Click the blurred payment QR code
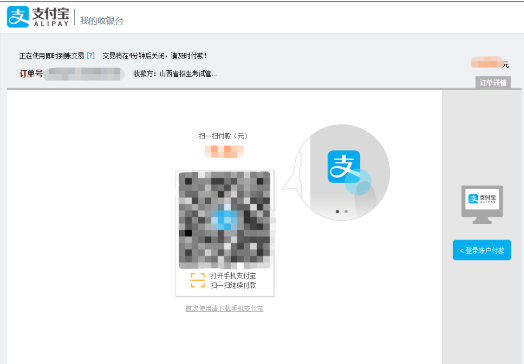 (225, 220)
